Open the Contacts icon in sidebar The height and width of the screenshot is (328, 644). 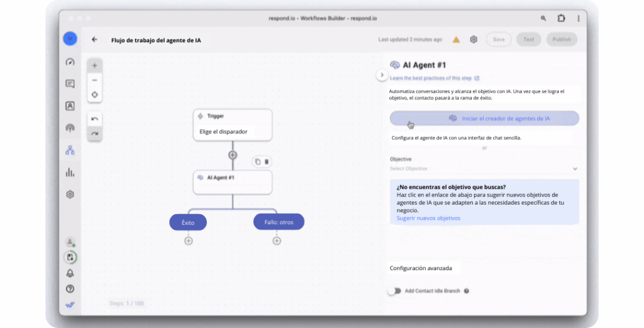tap(70, 106)
